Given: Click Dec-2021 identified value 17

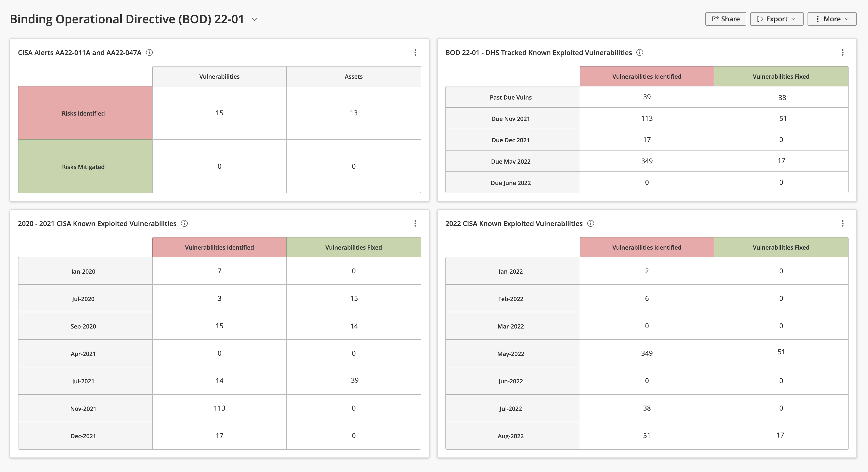Looking at the screenshot, I should tap(219, 436).
